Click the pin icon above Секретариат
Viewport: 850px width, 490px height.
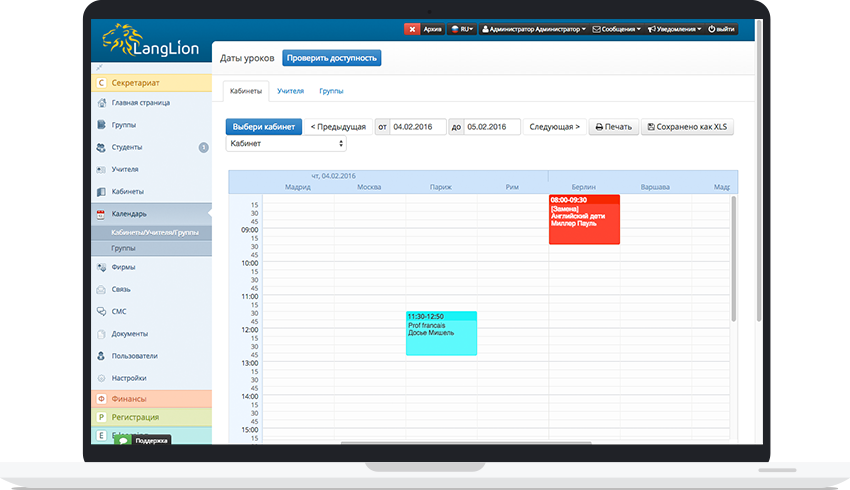pos(99,68)
